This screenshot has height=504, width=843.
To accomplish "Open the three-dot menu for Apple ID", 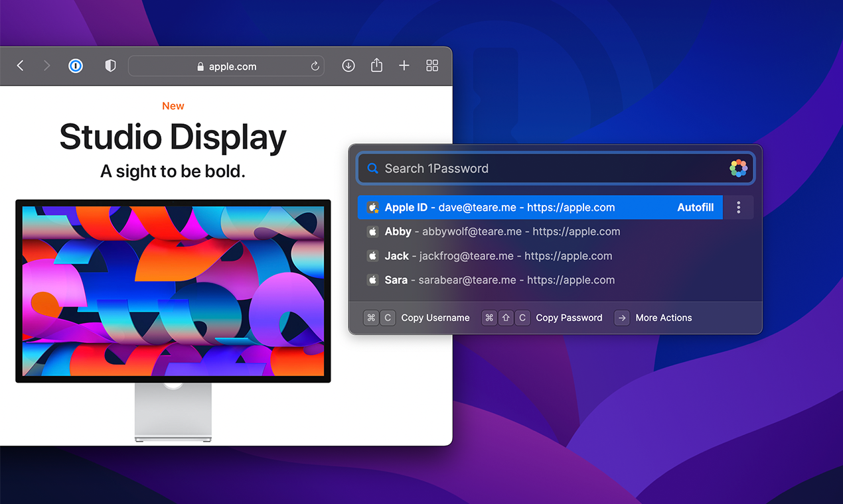I will click(x=738, y=208).
